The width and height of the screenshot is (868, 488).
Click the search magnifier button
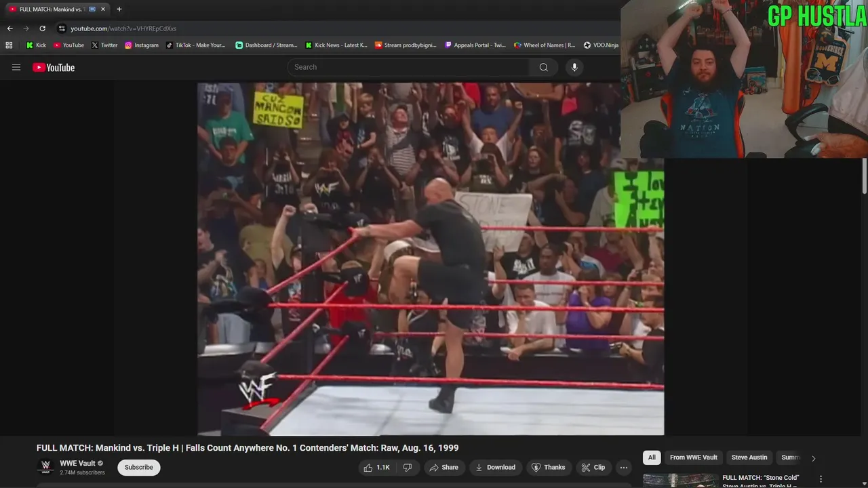pos(544,67)
